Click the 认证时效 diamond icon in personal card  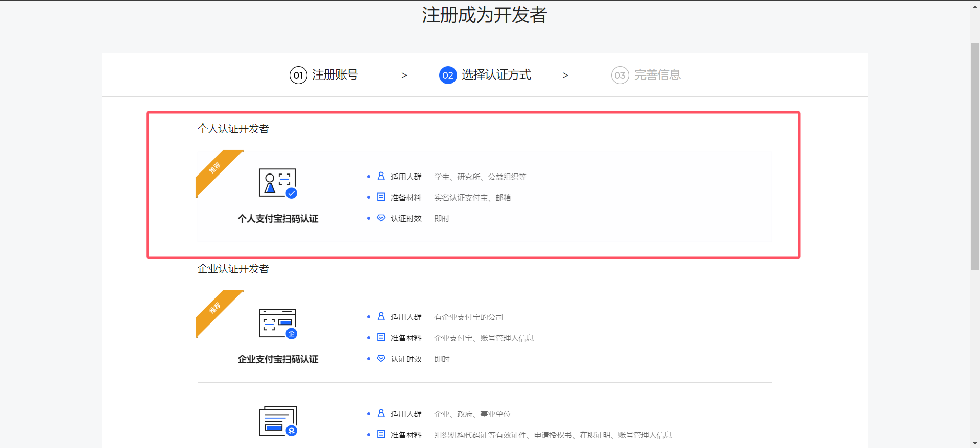coord(381,218)
